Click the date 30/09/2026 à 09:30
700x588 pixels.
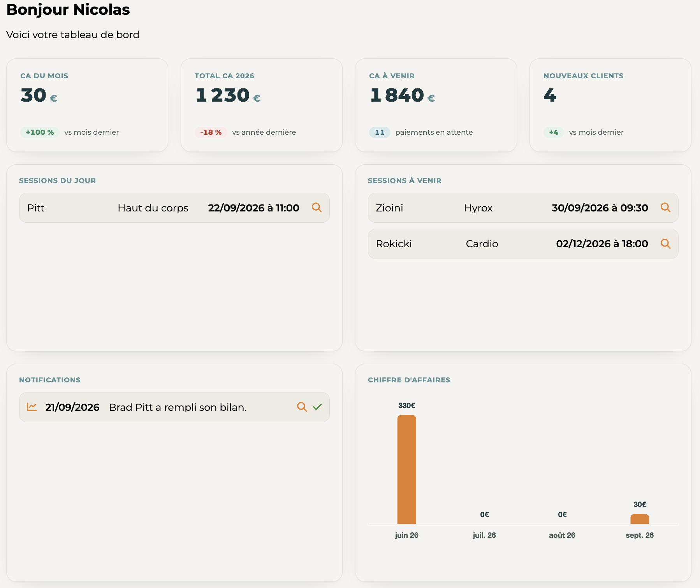coord(600,208)
